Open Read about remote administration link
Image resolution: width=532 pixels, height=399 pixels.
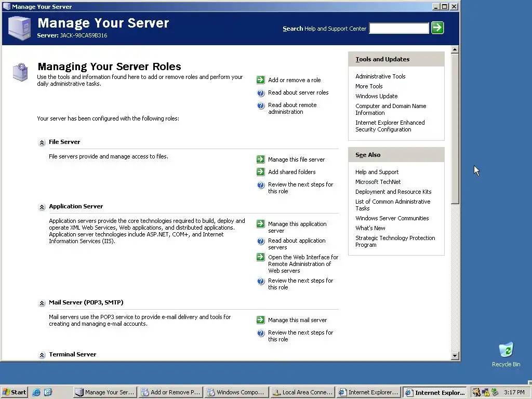(x=292, y=108)
